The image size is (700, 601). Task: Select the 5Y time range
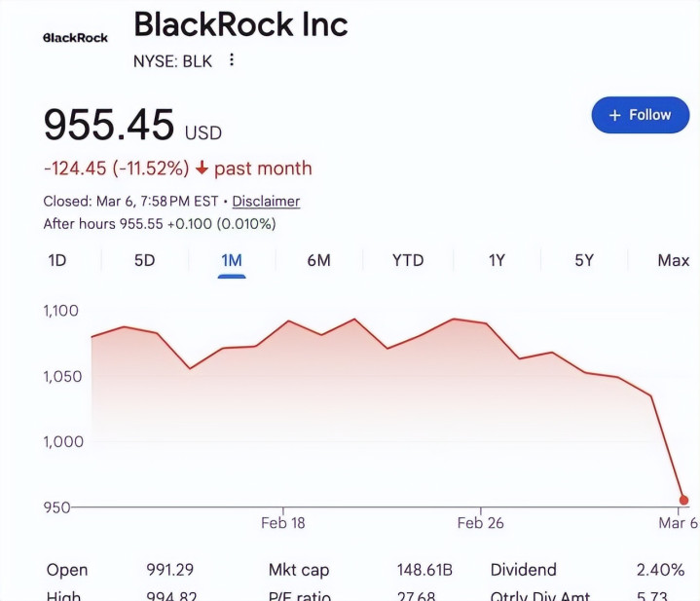click(584, 260)
